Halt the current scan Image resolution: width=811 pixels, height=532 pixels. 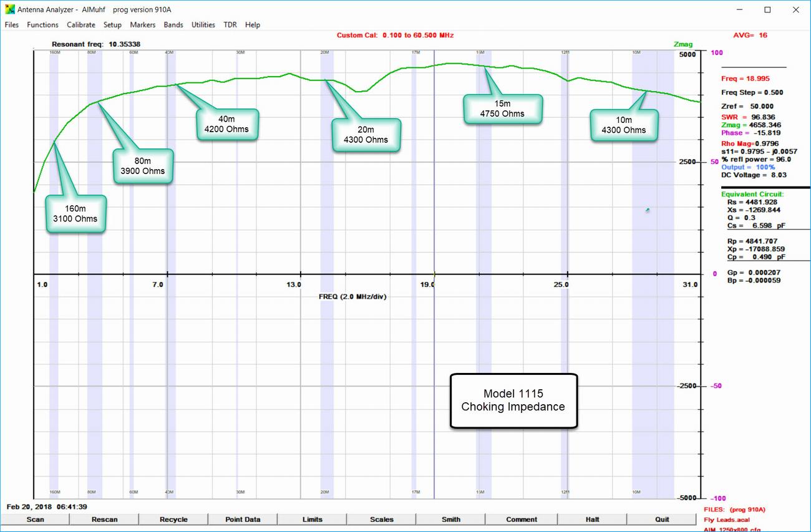592,520
